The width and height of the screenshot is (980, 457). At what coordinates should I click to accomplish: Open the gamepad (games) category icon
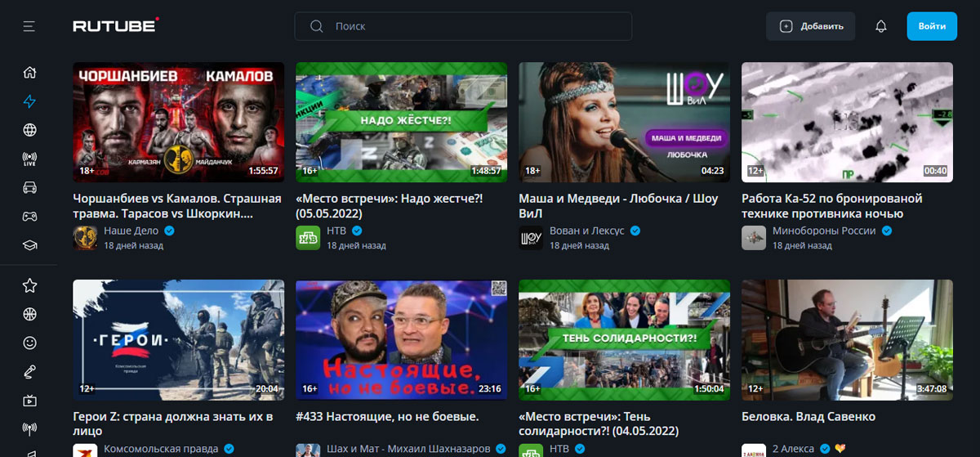[x=29, y=217]
